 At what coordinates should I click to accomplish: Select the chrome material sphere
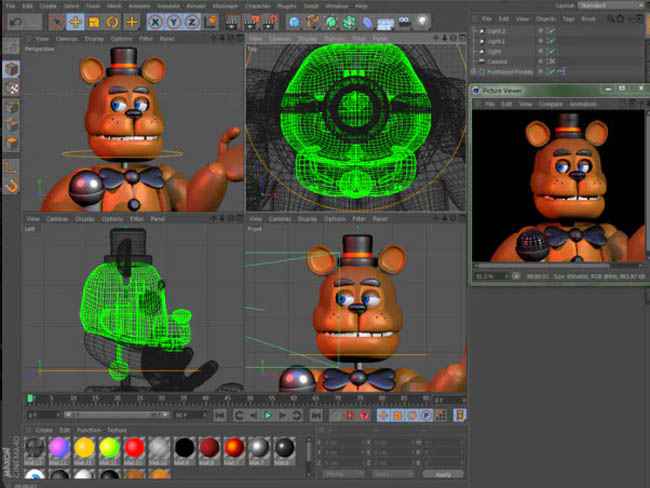point(259,448)
